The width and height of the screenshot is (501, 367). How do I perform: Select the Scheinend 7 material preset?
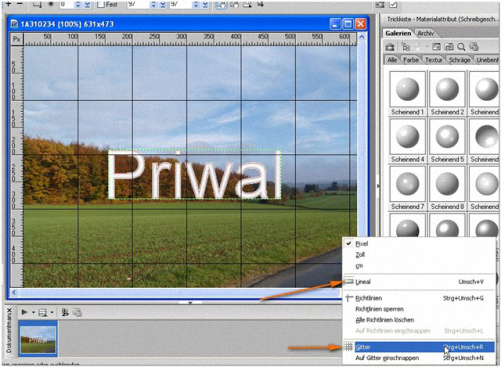click(x=407, y=188)
